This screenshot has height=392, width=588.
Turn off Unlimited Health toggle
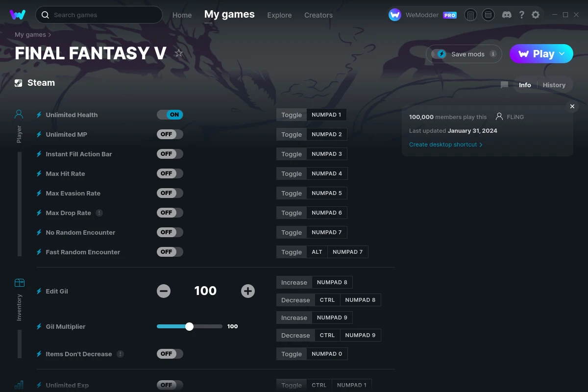coord(170,115)
